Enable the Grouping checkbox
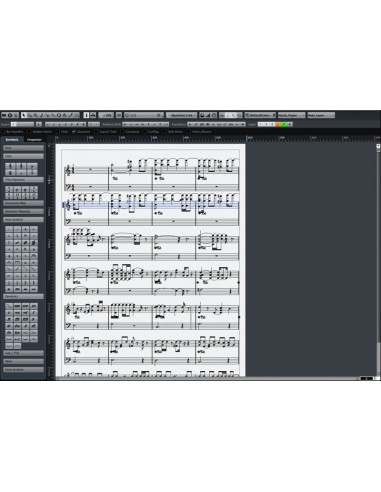The height and width of the screenshot is (492, 381). (x=122, y=132)
